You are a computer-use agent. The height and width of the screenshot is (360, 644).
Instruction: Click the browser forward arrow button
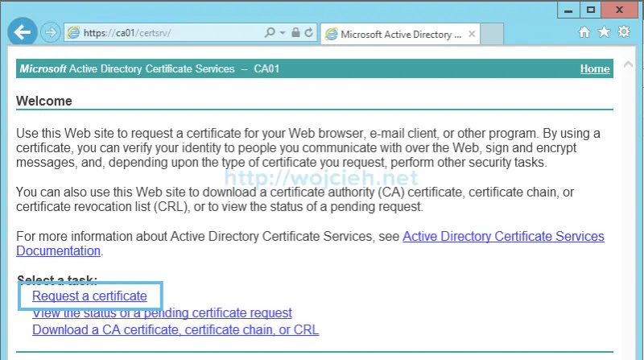pyautogui.click(x=51, y=32)
